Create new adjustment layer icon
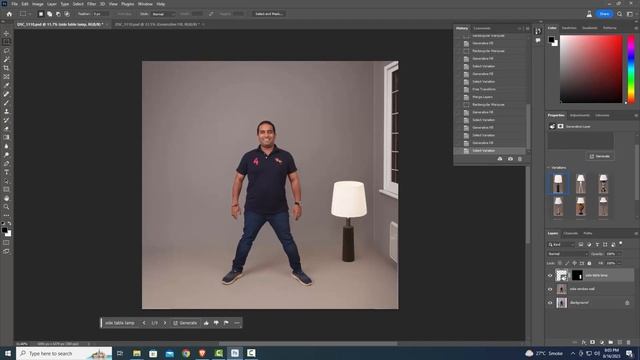 pyautogui.click(x=601, y=342)
